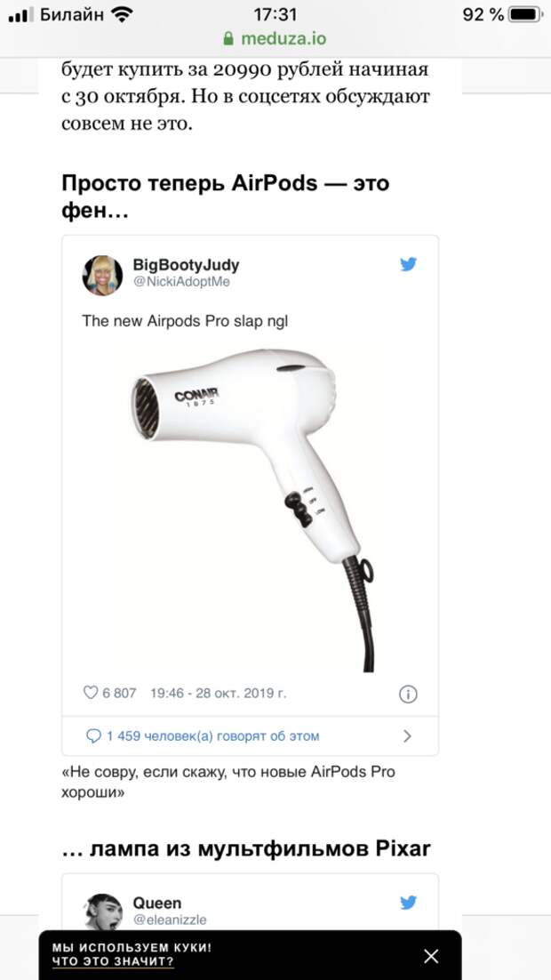Tap Queen profile avatar

[x=102, y=912]
